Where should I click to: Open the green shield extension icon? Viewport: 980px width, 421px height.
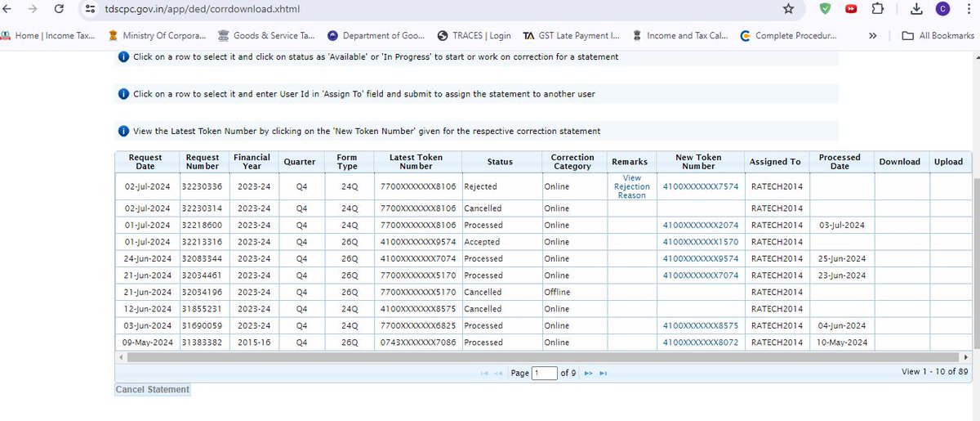point(826,9)
